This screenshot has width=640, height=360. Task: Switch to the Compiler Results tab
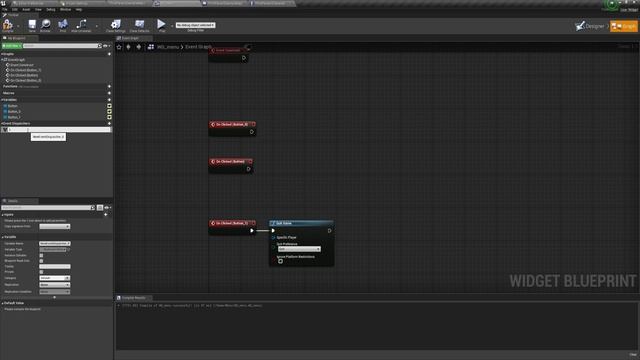click(x=134, y=298)
